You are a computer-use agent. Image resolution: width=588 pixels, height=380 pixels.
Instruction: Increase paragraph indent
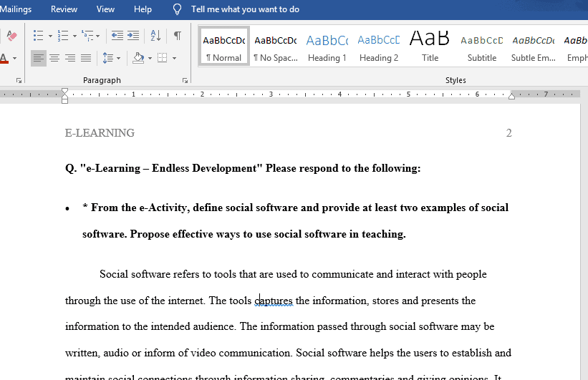click(133, 36)
